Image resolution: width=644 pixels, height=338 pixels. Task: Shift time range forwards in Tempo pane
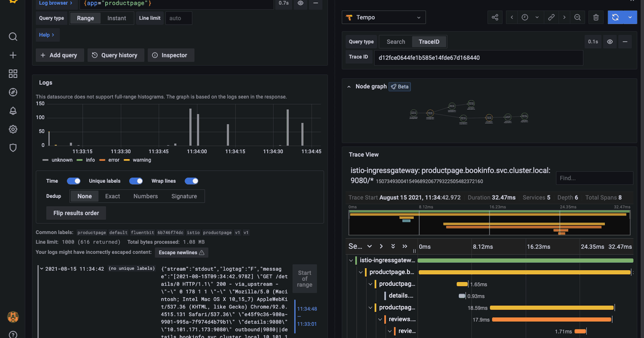[564, 17]
